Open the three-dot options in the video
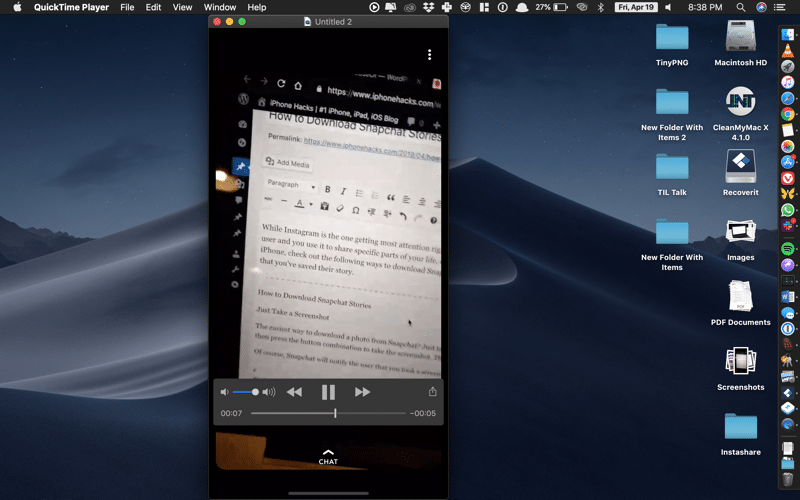 [429, 54]
